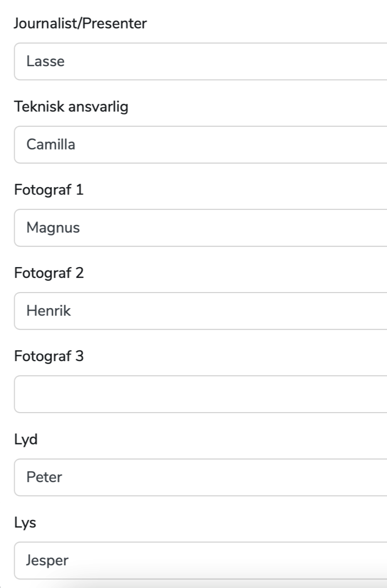Click the Fotograf 1 label
The height and width of the screenshot is (588, 387).
click(49, 190)
